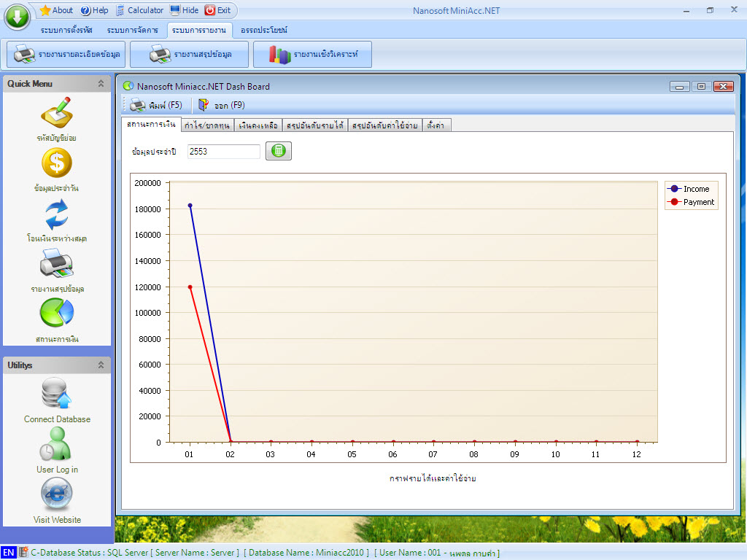The image size is (747, 560).
Task: Click the EN language indicator
Action: coord(9,553)
